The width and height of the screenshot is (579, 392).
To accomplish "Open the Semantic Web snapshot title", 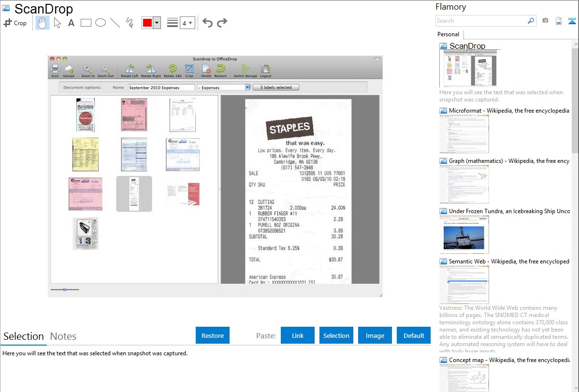I will [509, 261].
